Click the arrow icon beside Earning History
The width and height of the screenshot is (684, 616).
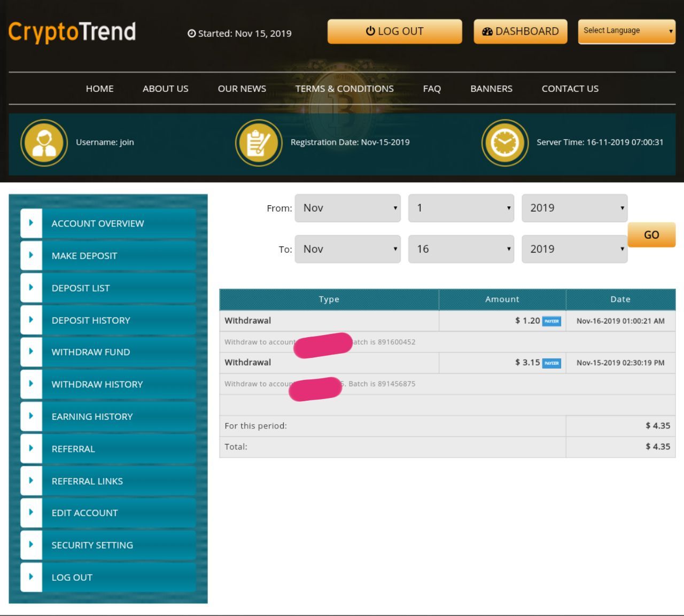click(x=31, y=416)
